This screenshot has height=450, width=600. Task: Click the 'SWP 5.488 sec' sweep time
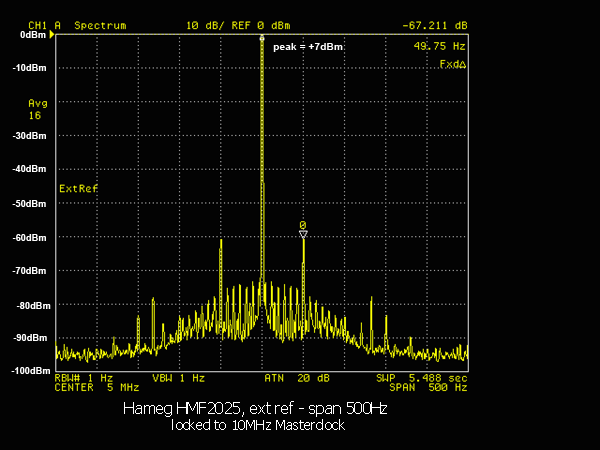pyautogui.click(x=422, y=378)
